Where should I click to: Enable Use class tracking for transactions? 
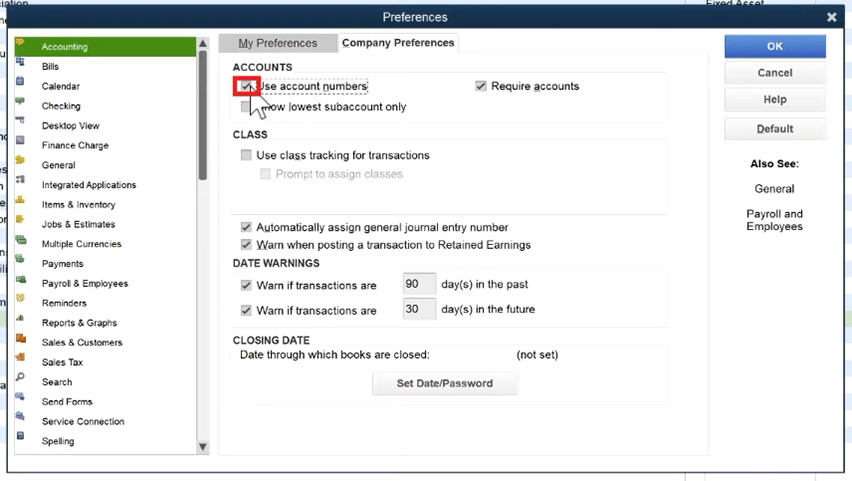(246, 155)
